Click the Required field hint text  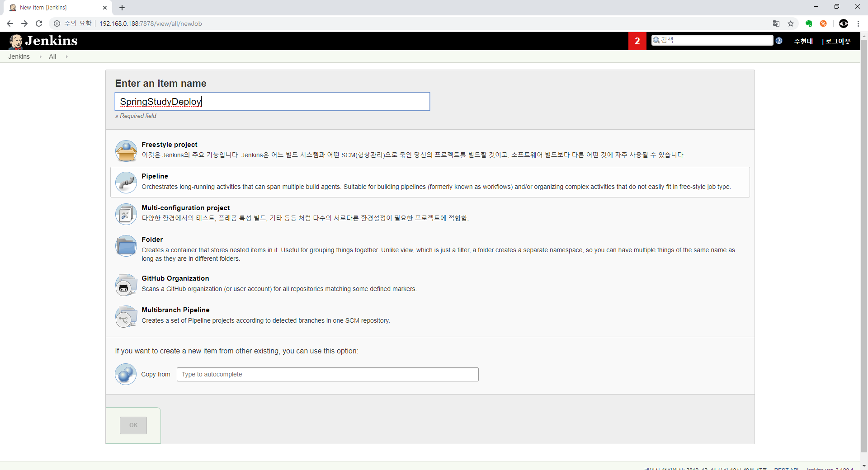(x=136, y=116)
